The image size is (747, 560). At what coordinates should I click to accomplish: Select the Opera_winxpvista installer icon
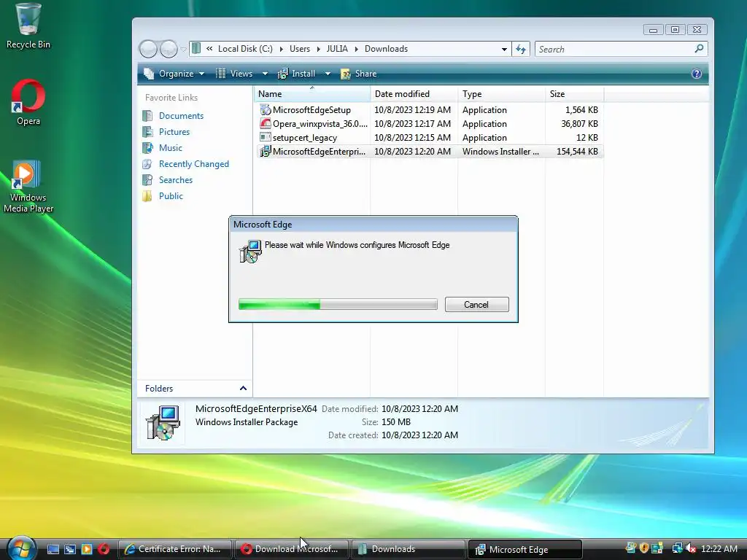265,123
